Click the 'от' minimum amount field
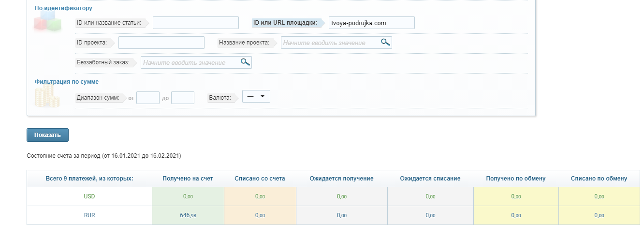The width and height of the screenshot is (644, 225). coord(147,98)
